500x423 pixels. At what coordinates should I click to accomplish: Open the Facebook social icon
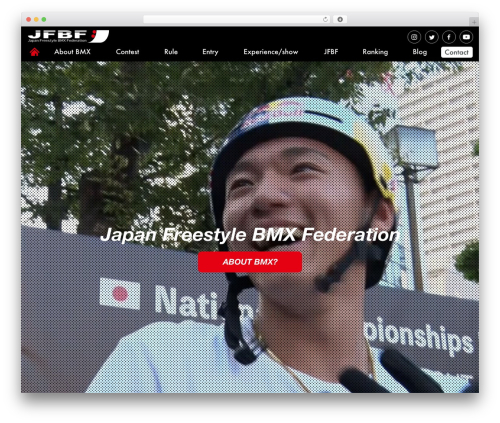point(449,37)
